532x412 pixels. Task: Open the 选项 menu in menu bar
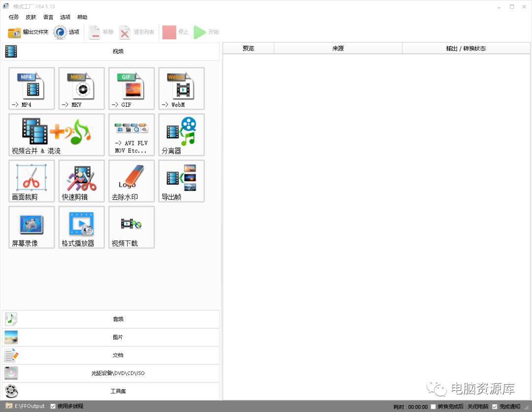(x=65, y=17)
